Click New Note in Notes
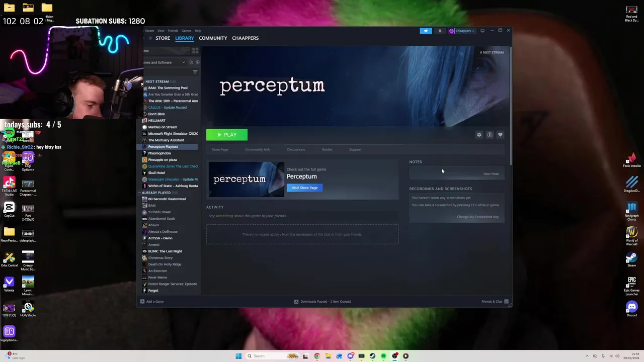This screenshot has width=644, height=362. pos(491,174)
